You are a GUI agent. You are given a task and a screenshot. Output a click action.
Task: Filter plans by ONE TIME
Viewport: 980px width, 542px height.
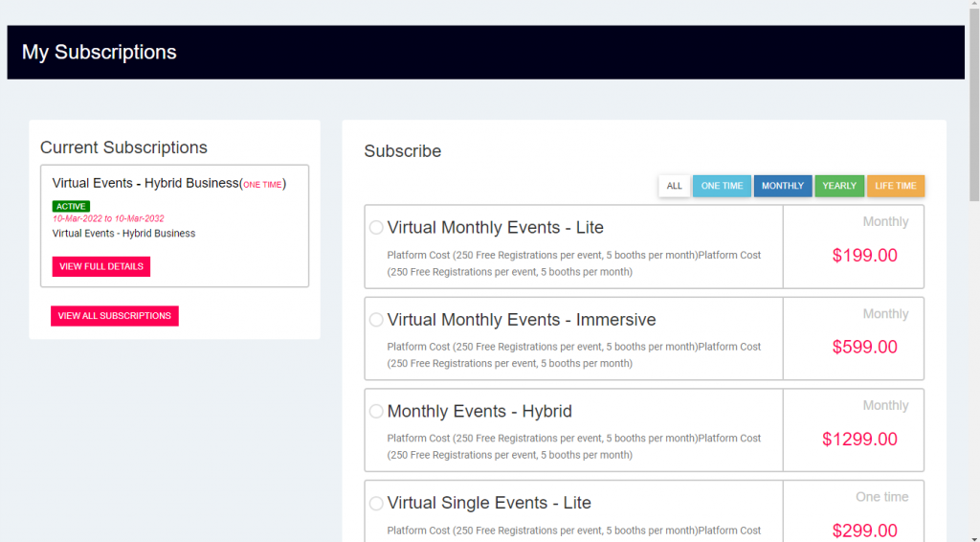coord(722,186)
